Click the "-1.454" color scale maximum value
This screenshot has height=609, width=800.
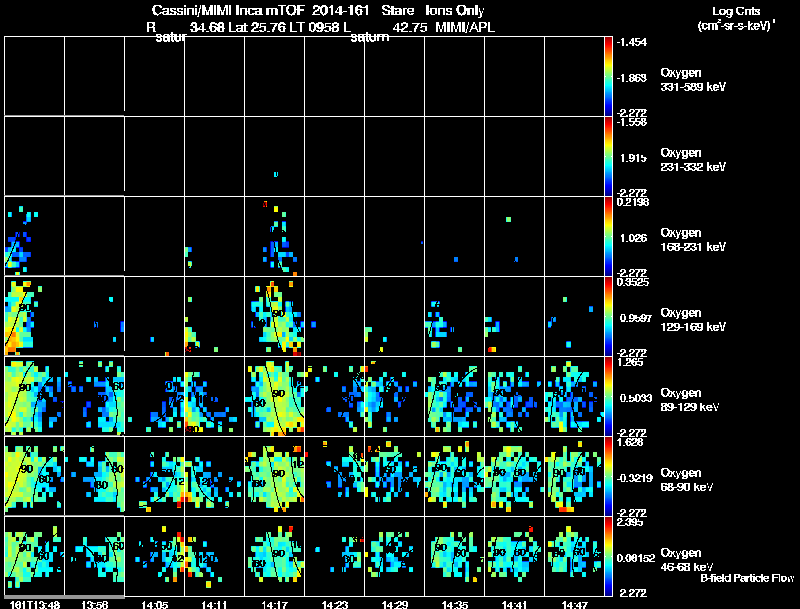(632, 42)
